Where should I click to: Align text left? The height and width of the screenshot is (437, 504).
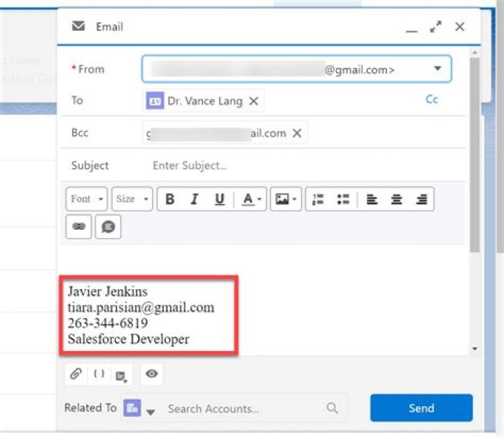pyautogui.click(x=372, y=199)
